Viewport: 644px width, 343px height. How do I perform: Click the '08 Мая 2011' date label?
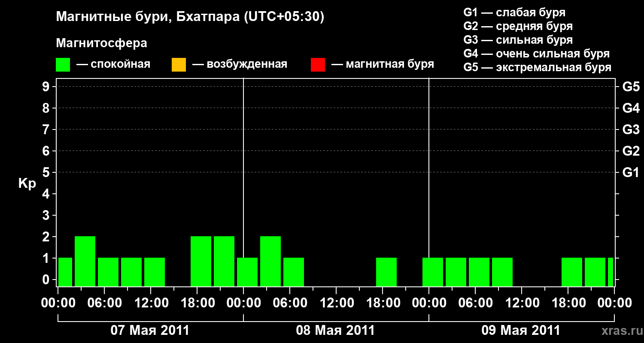point(335,331)
